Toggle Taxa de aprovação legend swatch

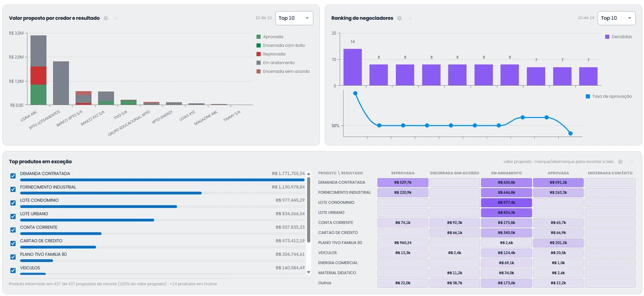pyautogui.click(x=588, y=96)
